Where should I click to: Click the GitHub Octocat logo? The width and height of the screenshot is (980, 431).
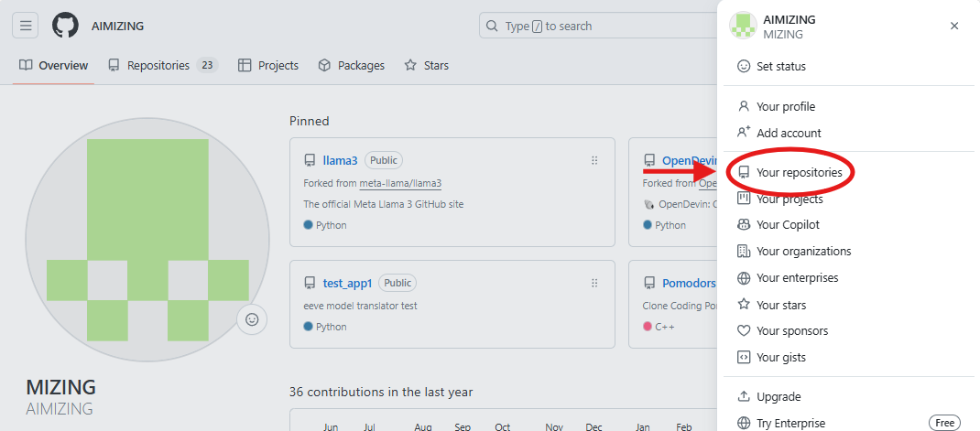(x=65, y=26)
